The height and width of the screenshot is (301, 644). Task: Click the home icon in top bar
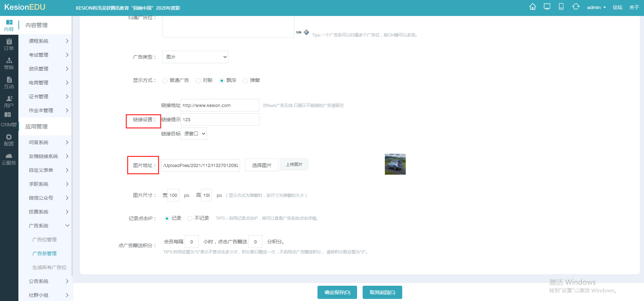532,7
